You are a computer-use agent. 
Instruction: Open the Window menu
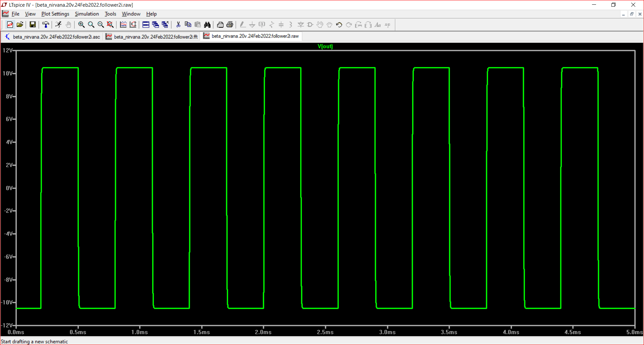pyautogui.click(x=131, y=14)
